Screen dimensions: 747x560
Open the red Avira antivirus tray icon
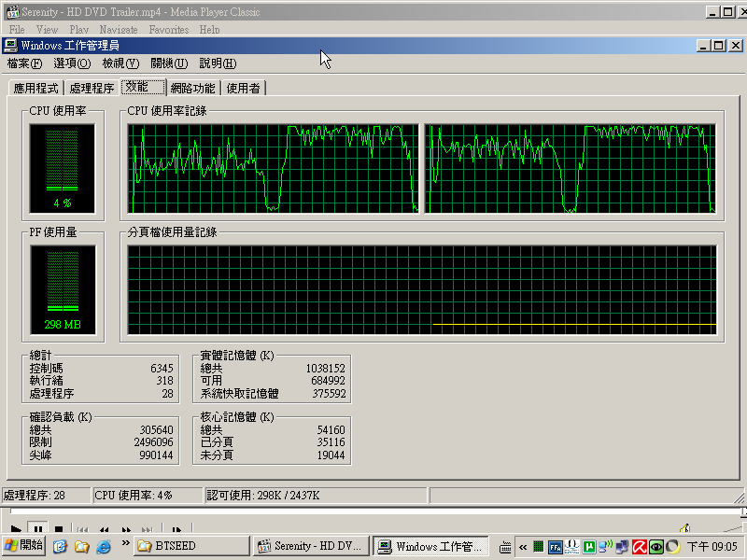[x=640, y=546]
